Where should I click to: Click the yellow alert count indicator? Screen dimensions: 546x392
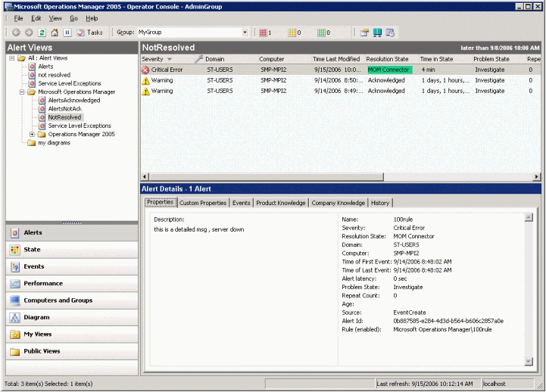tap(295, 33)
